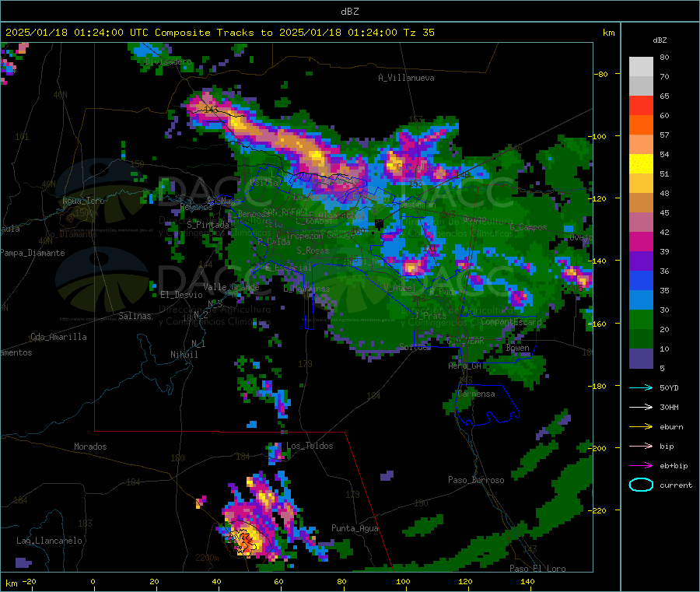Select the light gray swatch between 80 and 70

tap(641, 67)
